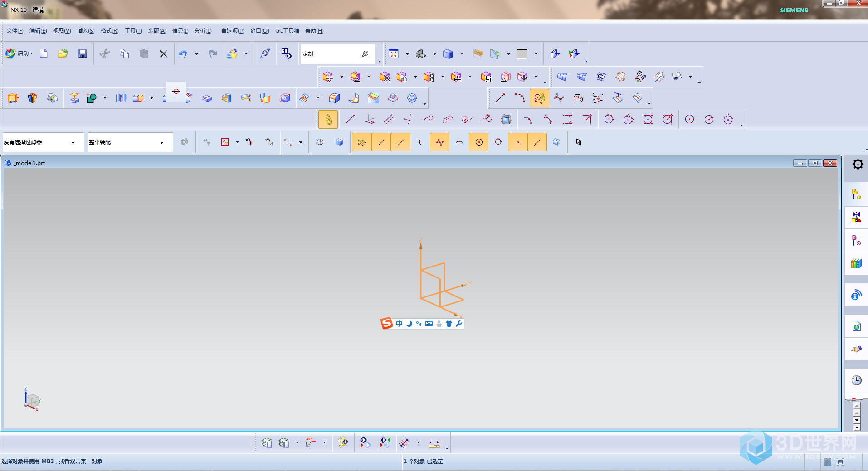This screenshot has width=868, height=471.
Task: Toggle Arc Center snap
Action: coord(478,142)
